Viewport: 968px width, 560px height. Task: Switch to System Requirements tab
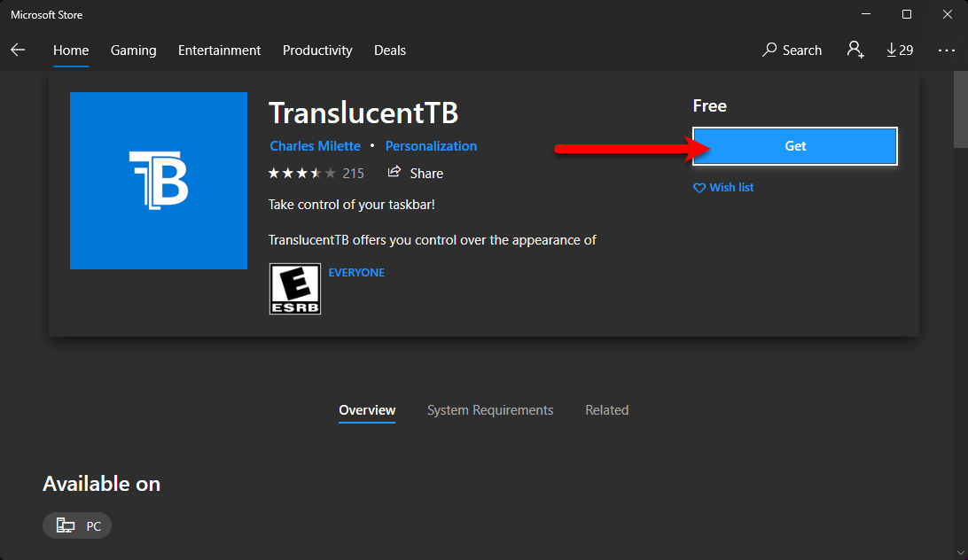click(490, 410)
